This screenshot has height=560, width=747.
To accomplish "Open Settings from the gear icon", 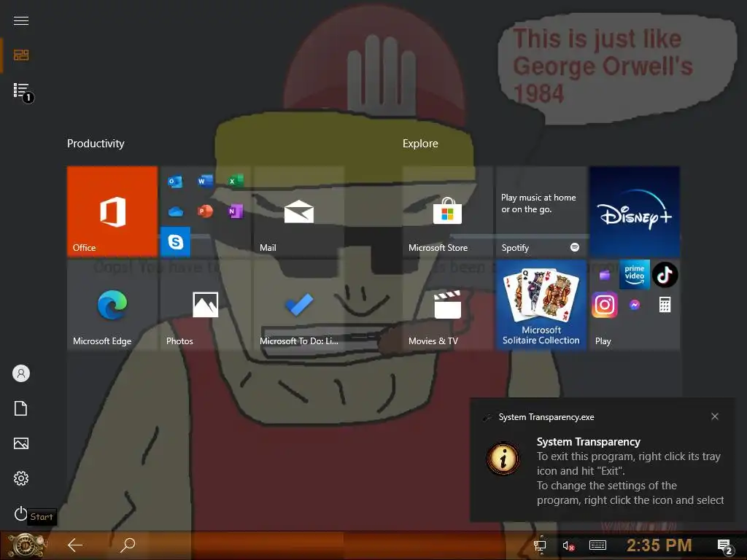I will click(21, 478).
